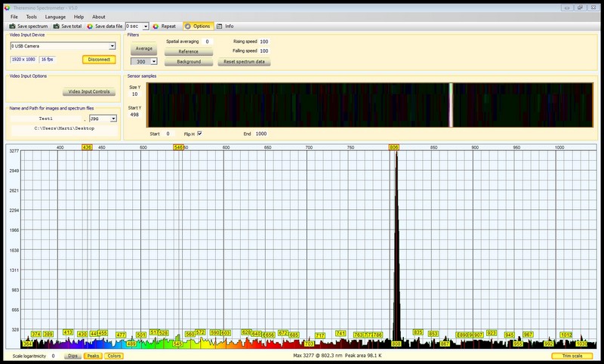The height and width of the screenshot is (364, 604).
Task: Toggle the Options toolbar button
Action: [197, 26]
